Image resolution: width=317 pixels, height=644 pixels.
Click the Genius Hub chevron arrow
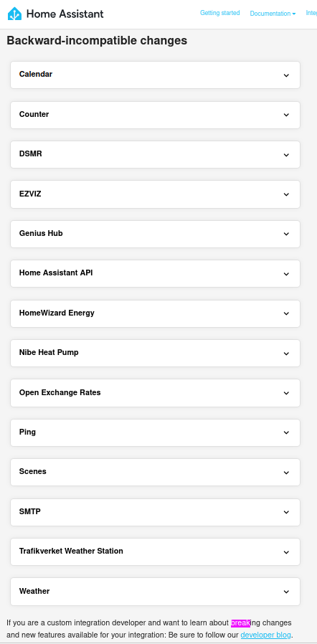pos(286,234)
